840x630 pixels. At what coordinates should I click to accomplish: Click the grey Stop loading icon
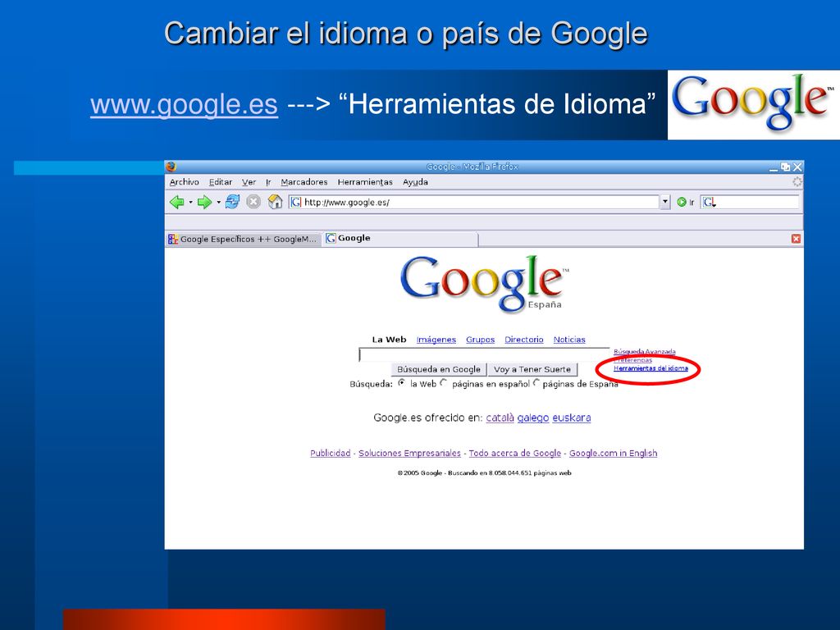pyautogui.click(x=253, y=202)
